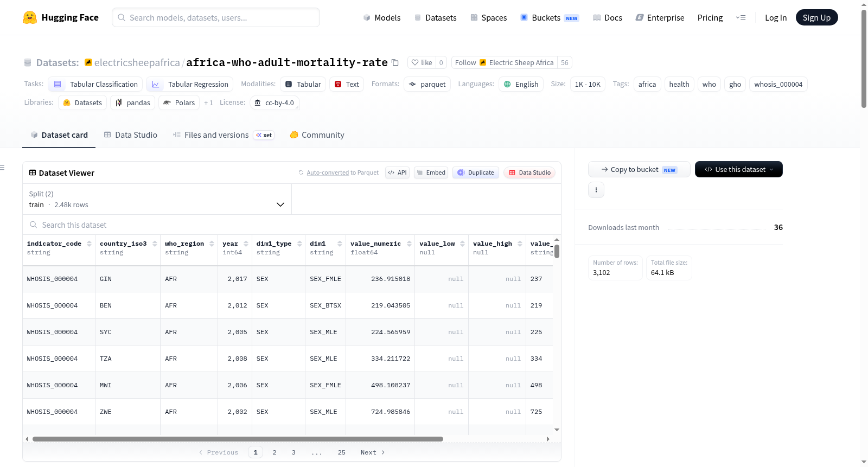Sort by the dim1_type column icon
868x467 pixels.
click(299, 244)
